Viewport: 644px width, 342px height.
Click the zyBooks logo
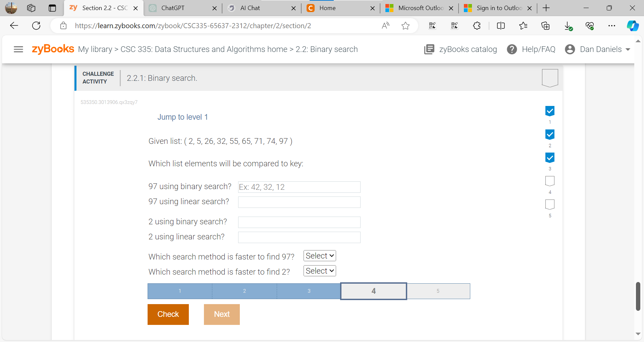53,49
